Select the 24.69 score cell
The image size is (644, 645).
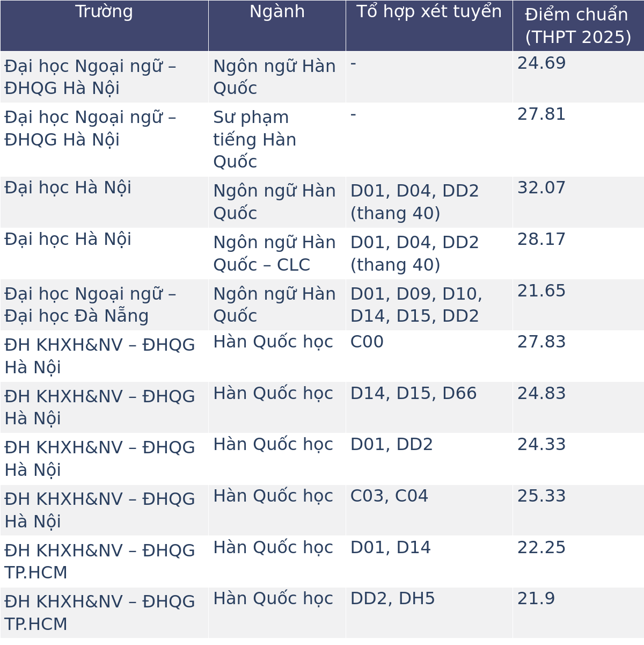click(541, 63)
